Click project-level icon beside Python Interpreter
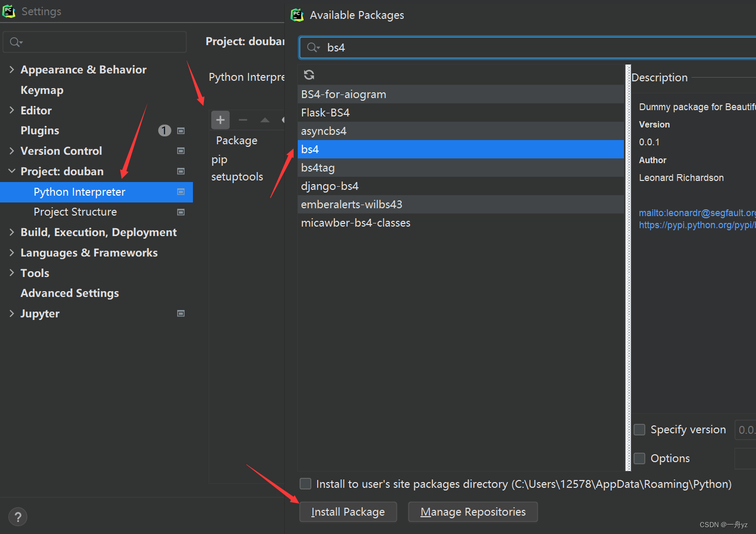The height and width of the screenshot is (534, 756). point(181,192)
